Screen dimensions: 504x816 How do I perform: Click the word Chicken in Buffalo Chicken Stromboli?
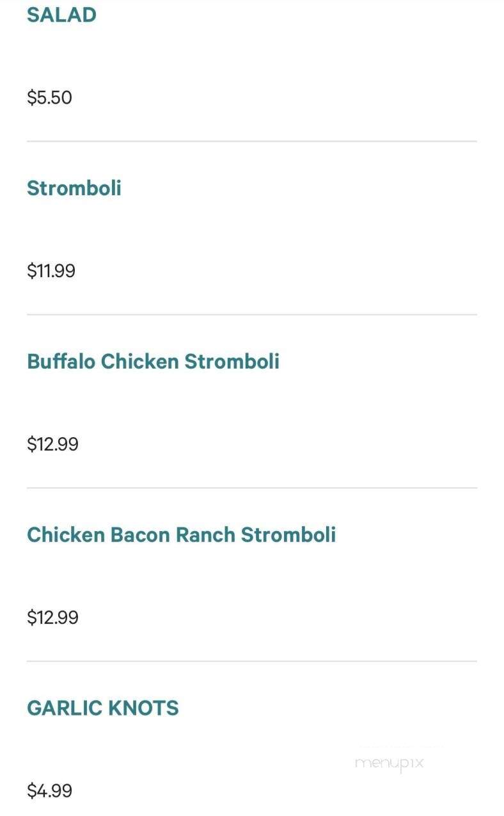point(140,362)
